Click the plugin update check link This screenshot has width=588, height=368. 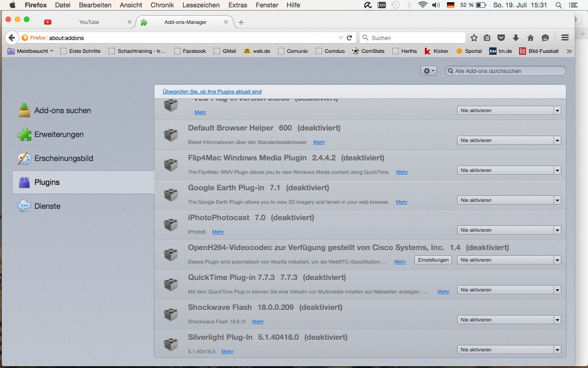tap(212, 92)
